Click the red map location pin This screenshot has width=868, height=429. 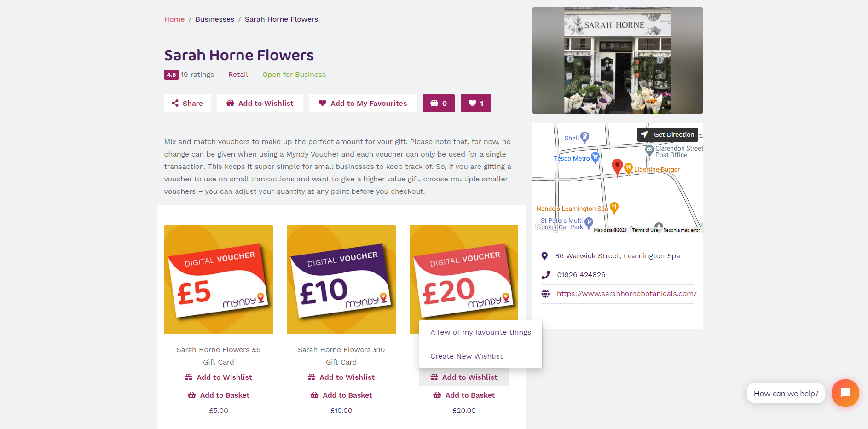617,168
